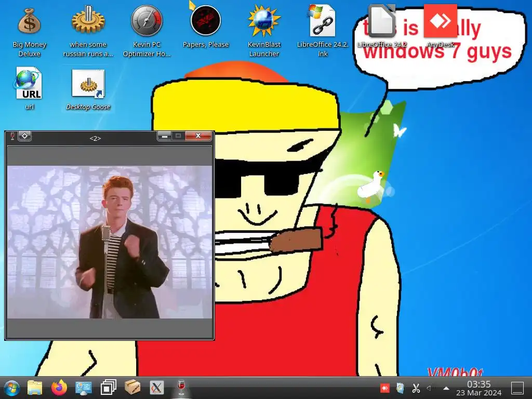
Task: Toggle the on-all-desktops diamond button
Action: pos(25,136)
